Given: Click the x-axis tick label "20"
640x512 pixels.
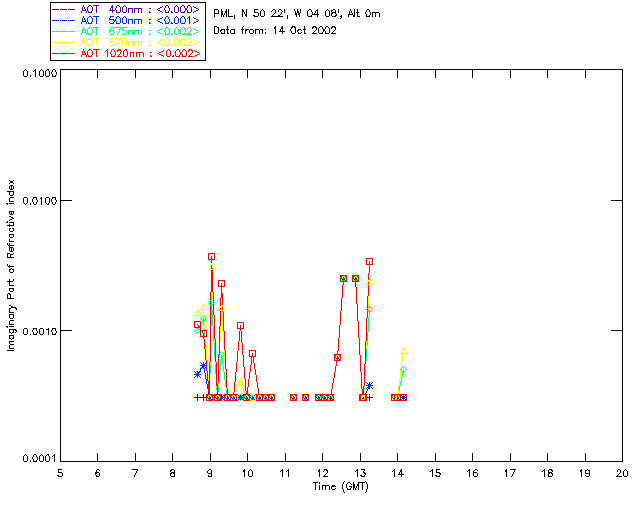Looking at the screenshot, I should [622, 473].
